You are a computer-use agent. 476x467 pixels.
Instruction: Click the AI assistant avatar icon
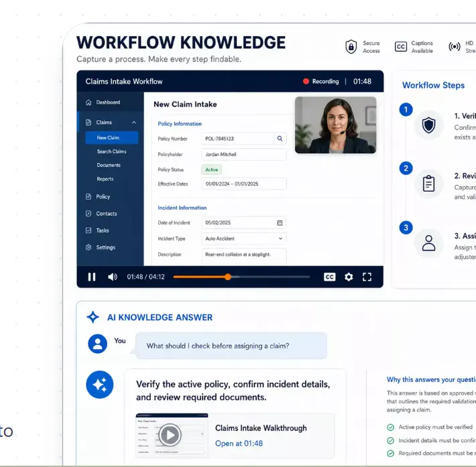click(x=100, y=385)
